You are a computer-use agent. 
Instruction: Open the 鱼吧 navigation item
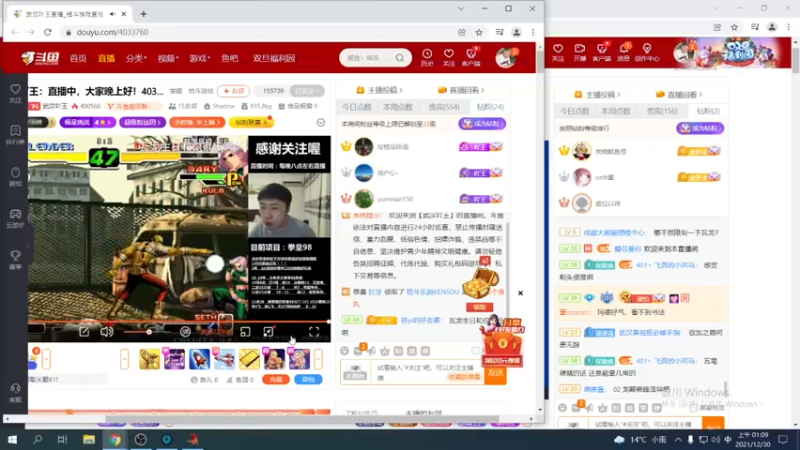click(230, 58)
